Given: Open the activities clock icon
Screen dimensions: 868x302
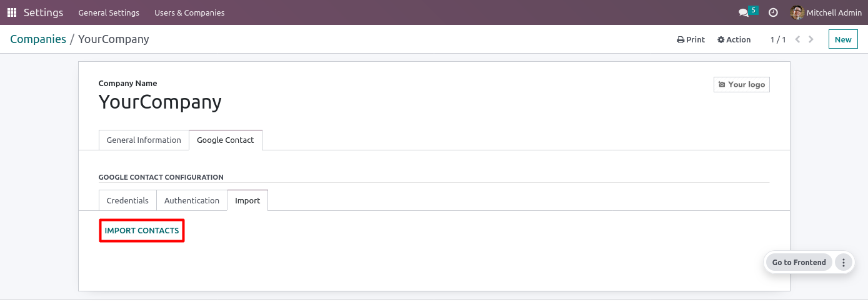Looking at the screenshot, I should (x=773, y=12).
